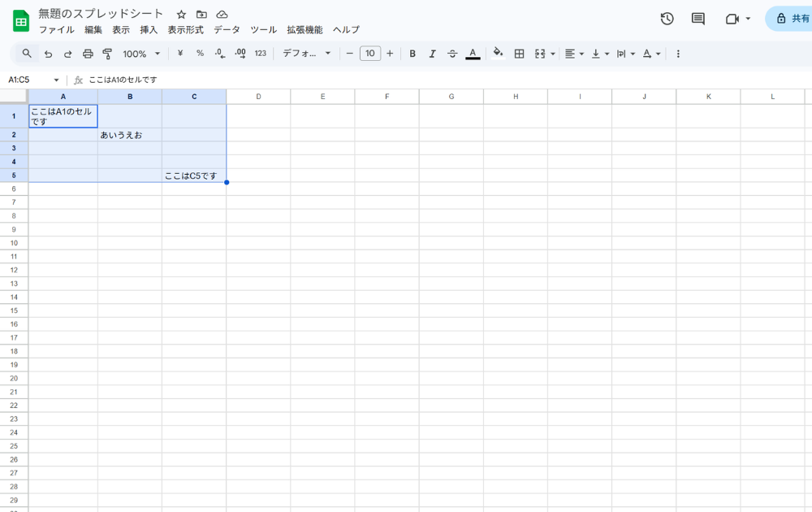The height and width of the screenshot is (512, 812).
Task: Toggle bold formatting
Action: pyautogui.click(x=412, y=54)
